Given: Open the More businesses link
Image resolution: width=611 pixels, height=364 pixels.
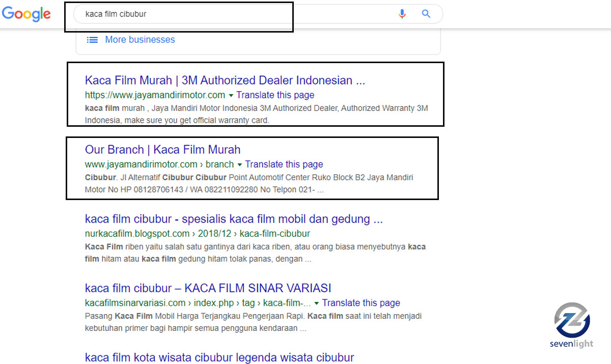Looking at the screenshot, I should click(x=140, y=40).
